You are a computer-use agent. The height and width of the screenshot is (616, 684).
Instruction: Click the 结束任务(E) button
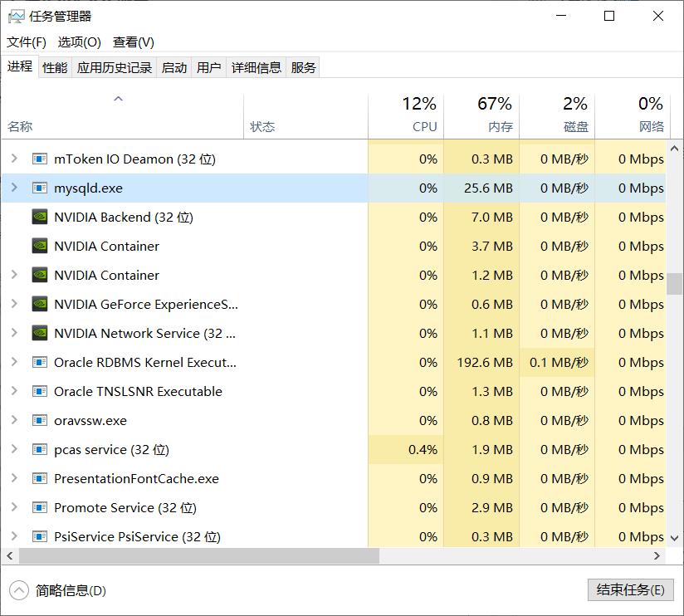630,590
